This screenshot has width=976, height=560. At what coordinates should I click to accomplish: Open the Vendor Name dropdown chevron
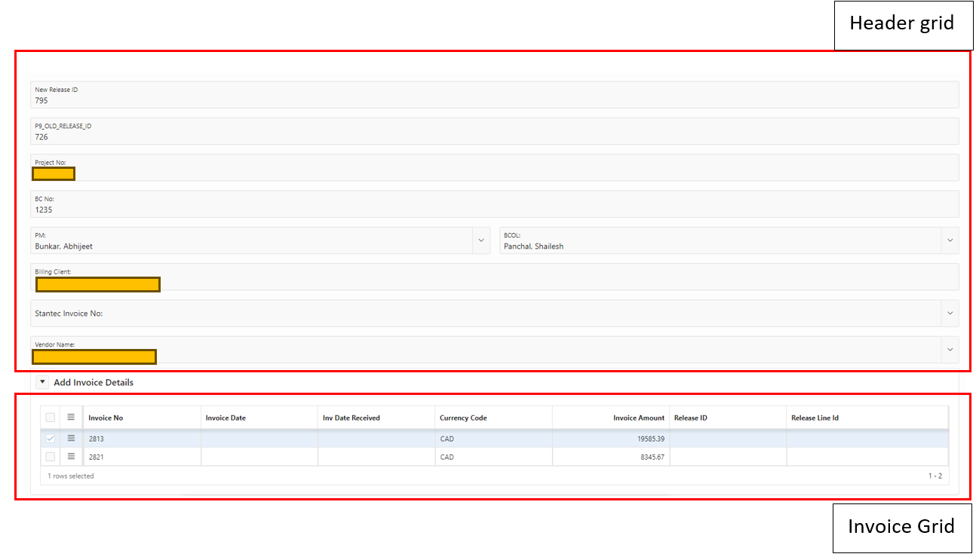point(950,349)
